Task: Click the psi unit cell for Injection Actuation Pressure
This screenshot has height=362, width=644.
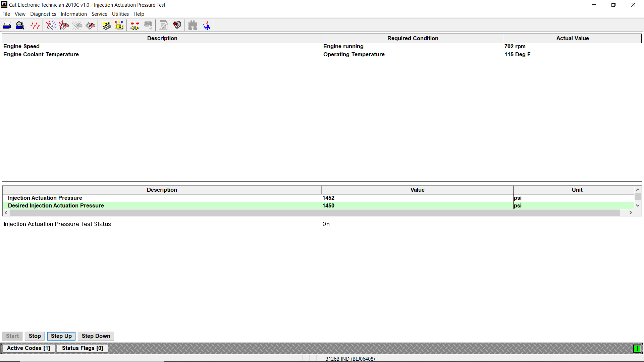Action: tap(574, 198)
